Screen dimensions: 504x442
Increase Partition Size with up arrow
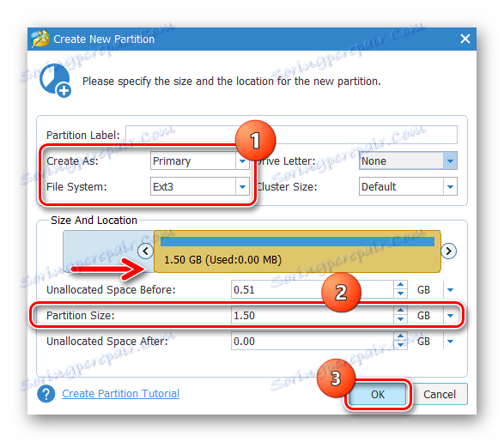pyautogui.click(x=400, y=311)
